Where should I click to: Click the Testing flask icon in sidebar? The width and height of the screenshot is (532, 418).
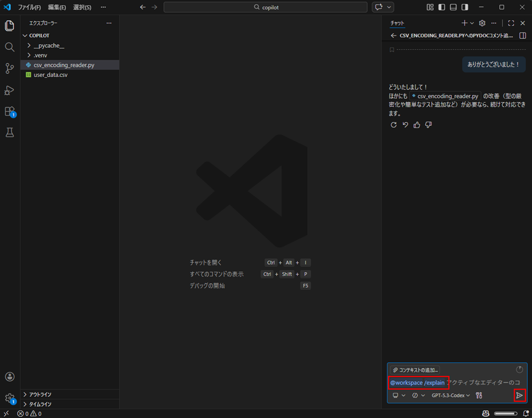pyautogui.click(x=9, y=132)
